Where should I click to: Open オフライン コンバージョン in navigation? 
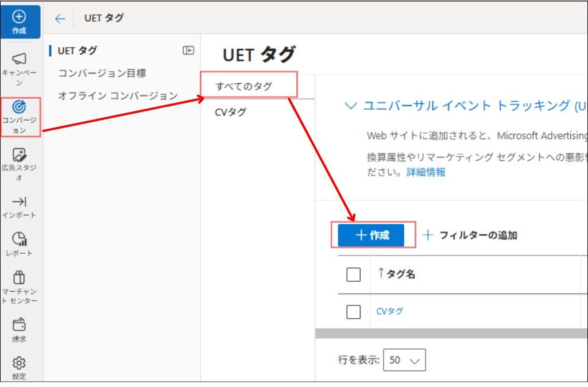pos(118,96)
